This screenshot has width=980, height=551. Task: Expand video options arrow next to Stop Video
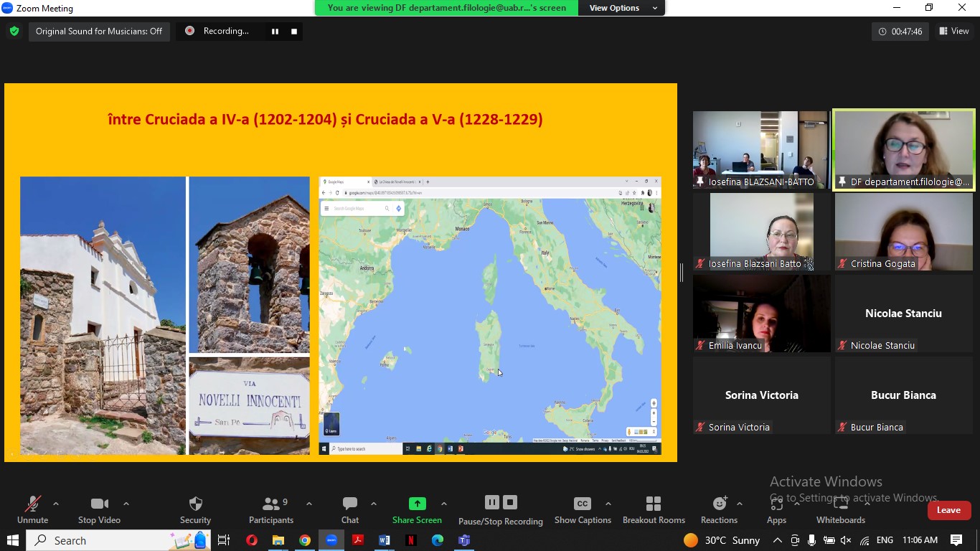coord(126,504)
